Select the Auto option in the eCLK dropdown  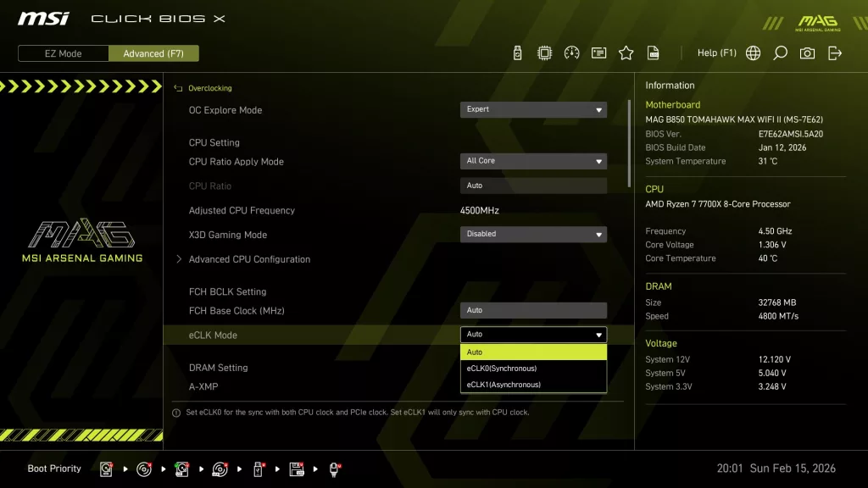tap(532, 352)
